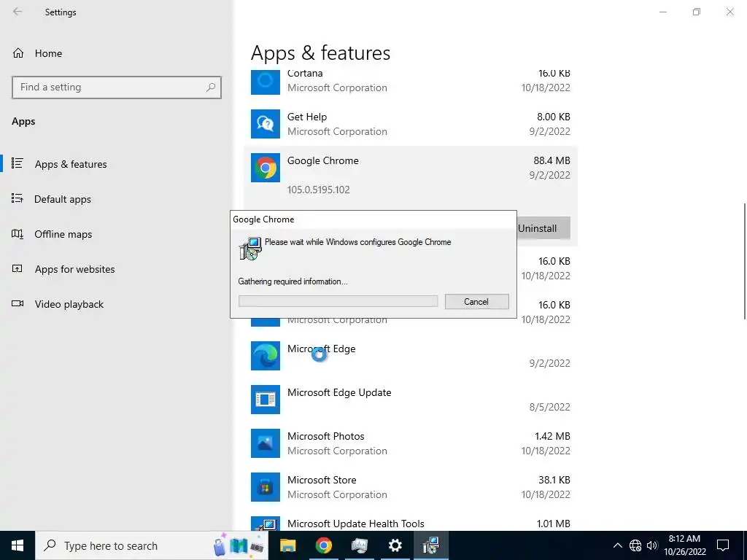
Task: Click the Cortana app icon
Action: click(x=266, y=82)
